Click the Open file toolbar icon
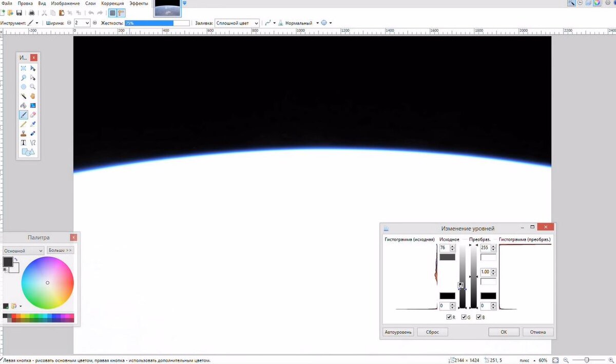Viewport: 616px width, 364px height. pyautogui.click(x=11, y=12)
